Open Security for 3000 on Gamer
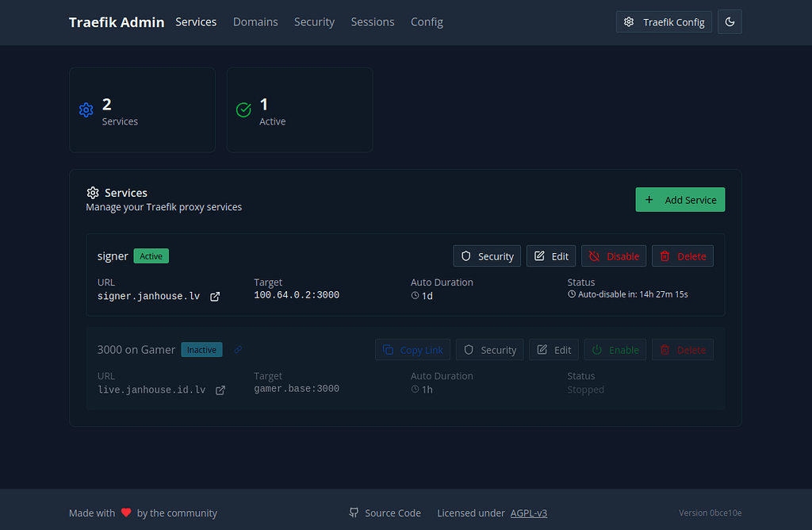 (489, 350)
